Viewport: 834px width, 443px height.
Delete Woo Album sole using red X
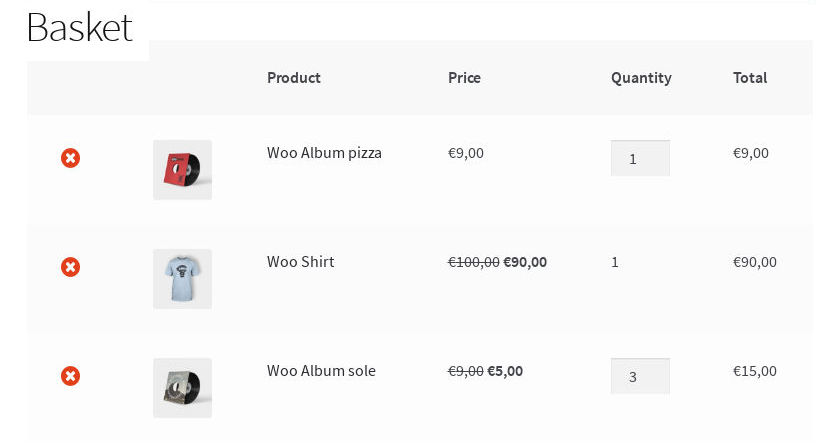click(70, 376)
